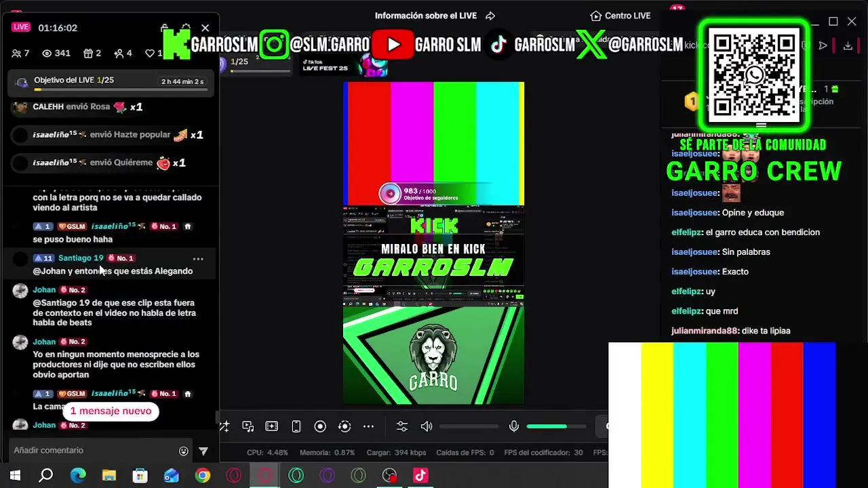Click 'elfelipz: el garro educa con bendicion'
This screenshot has width=868, height=488.
(745, 232)
